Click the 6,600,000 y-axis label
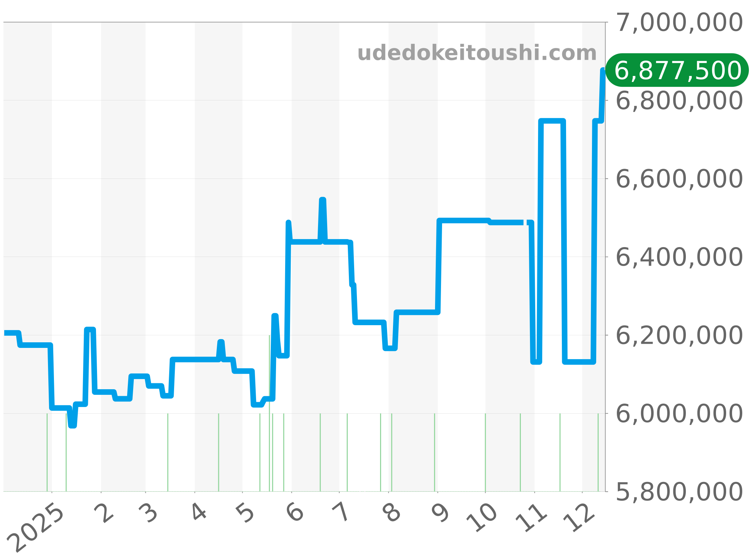 click(679, 179)
